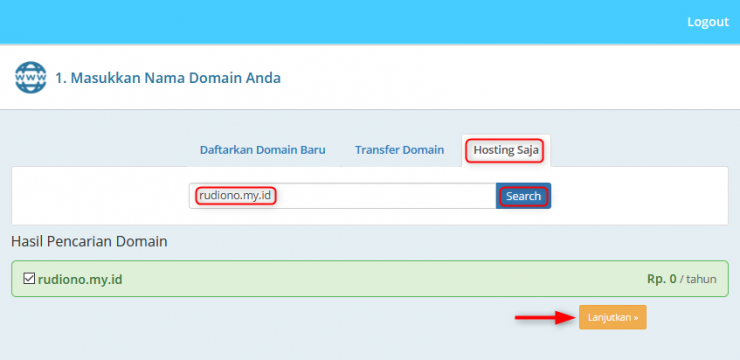Click the Logout link
This screenshot has height=360, width=740.
(x=707, y=22)
